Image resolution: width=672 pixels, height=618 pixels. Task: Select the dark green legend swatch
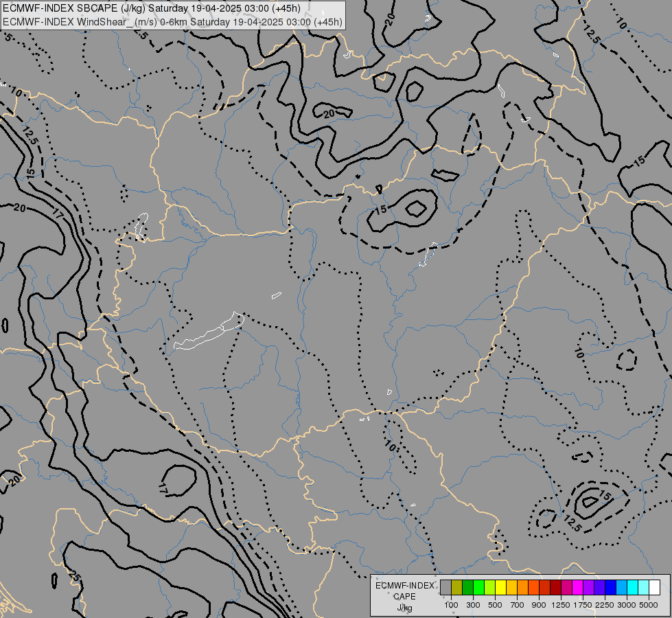coord(467,588)
